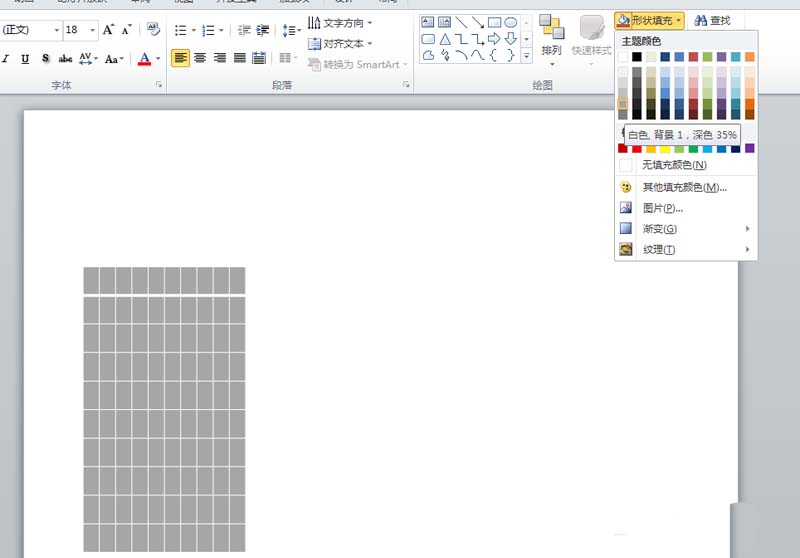Select cloud shape in gallery
Screen dimensions: 800x558
pos(428,55)
